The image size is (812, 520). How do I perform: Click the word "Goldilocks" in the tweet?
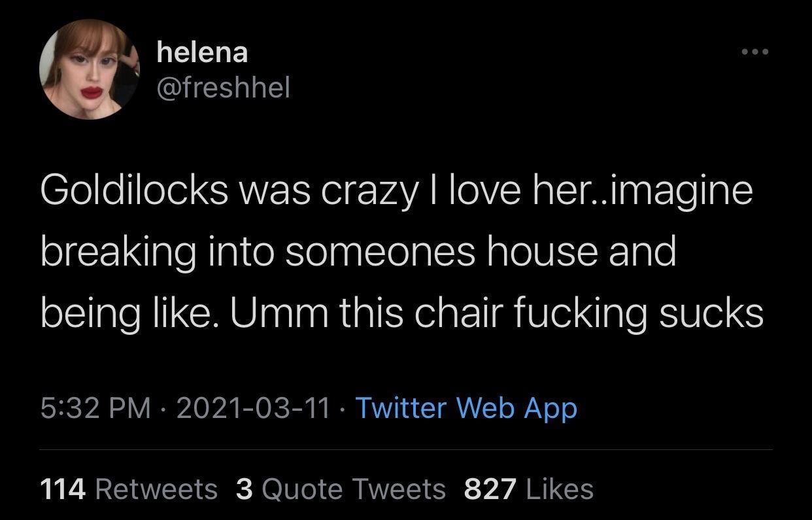[x=134, y=190]
